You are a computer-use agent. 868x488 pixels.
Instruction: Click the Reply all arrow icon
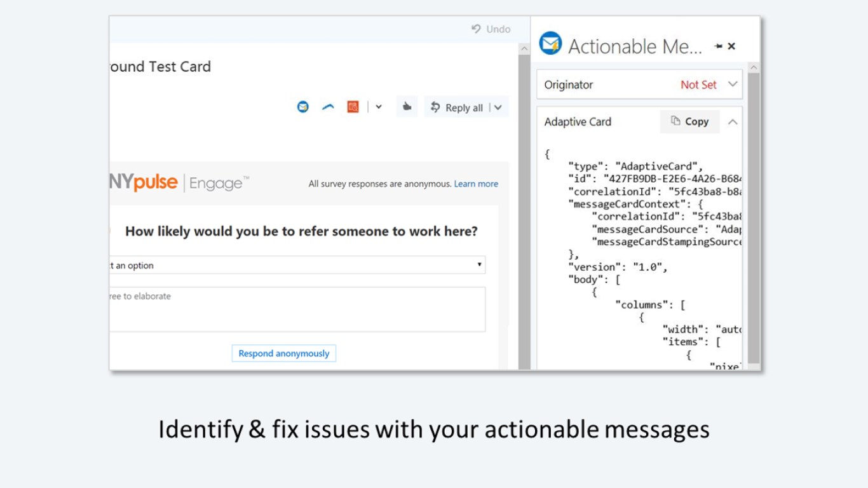(435, 107)
